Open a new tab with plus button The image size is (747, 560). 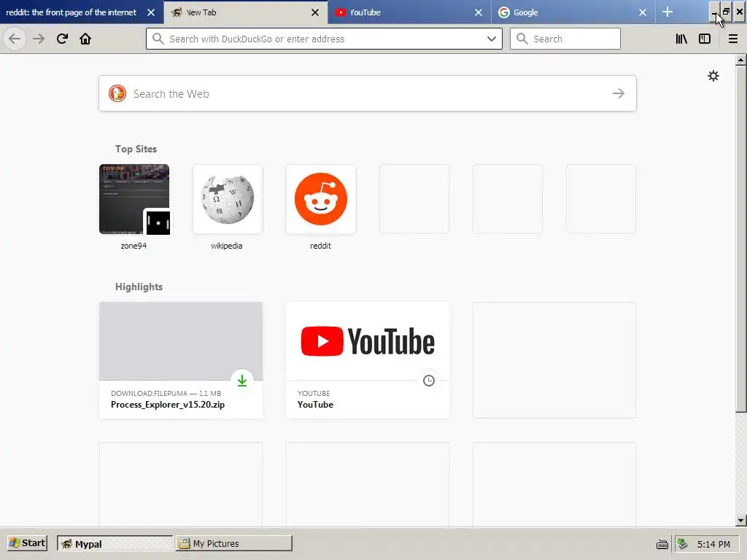[667, 12]
